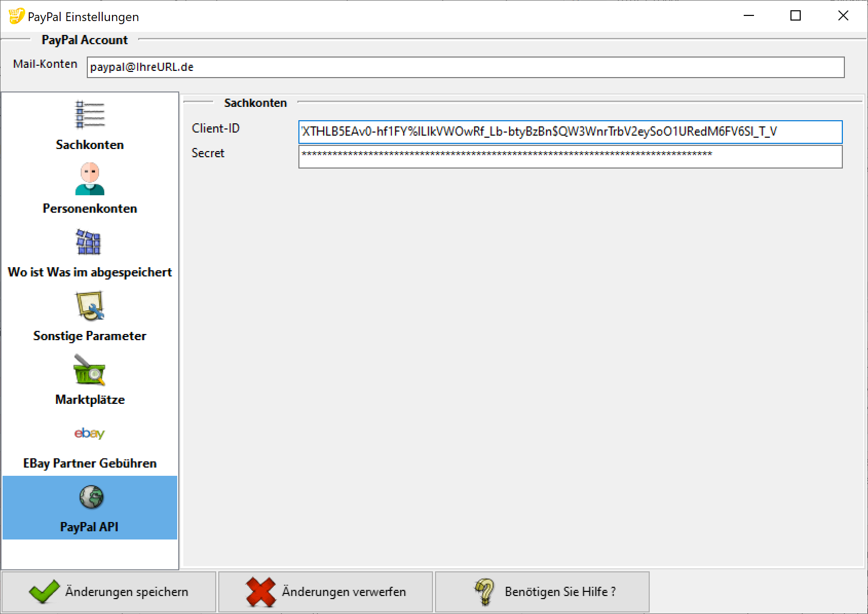Image resolution: width=868 pixels, height=614 pixels.
Task: Open the Wo ist Was grid icon
Action: point(89,242)
